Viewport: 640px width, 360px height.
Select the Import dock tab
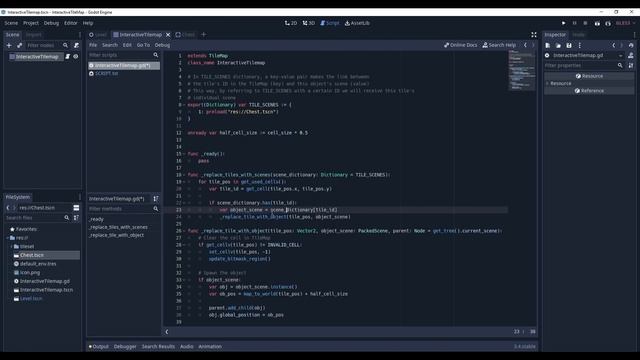coord(34,35)
